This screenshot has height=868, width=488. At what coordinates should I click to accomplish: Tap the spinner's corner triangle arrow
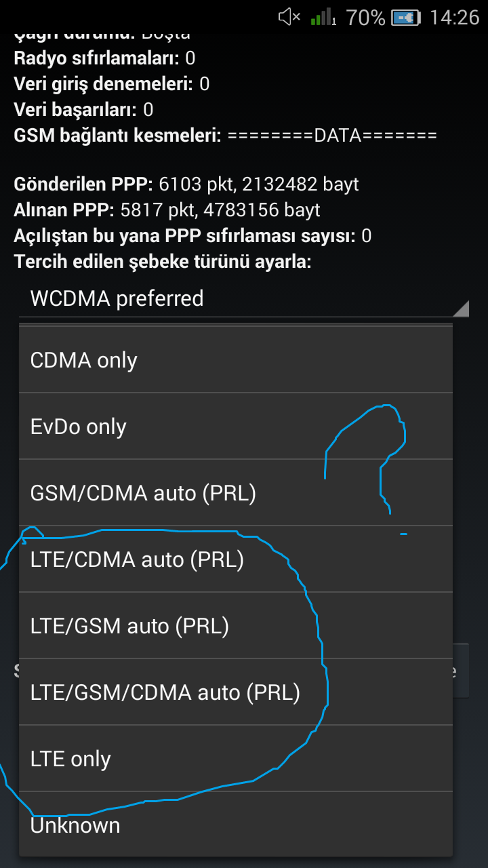(460, 309)
